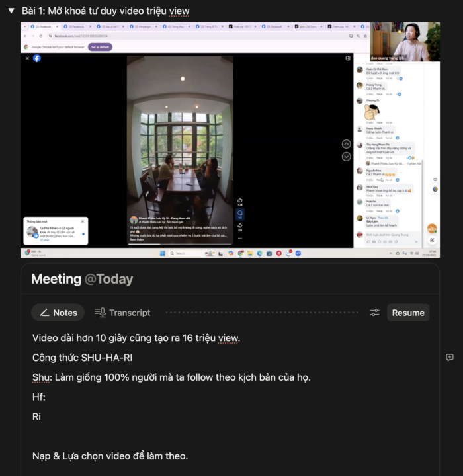Close the Facebook video viewer with X
The height and width of the screenshot is (476, 463).
click(x=27, y=58)
